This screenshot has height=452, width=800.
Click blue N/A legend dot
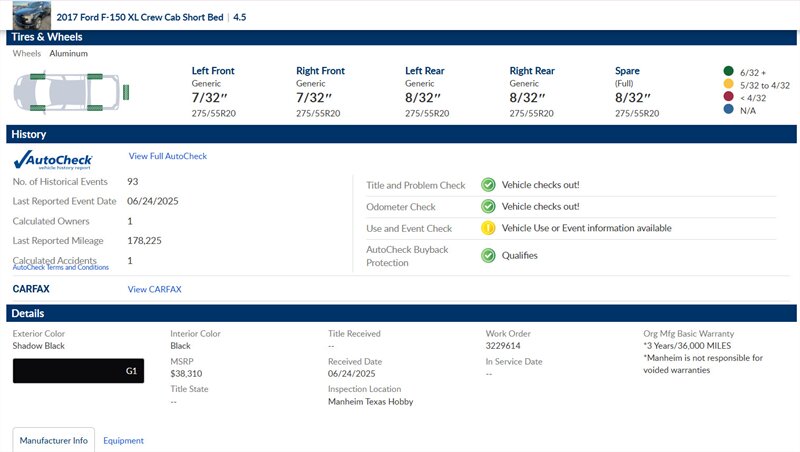point(729,109)
